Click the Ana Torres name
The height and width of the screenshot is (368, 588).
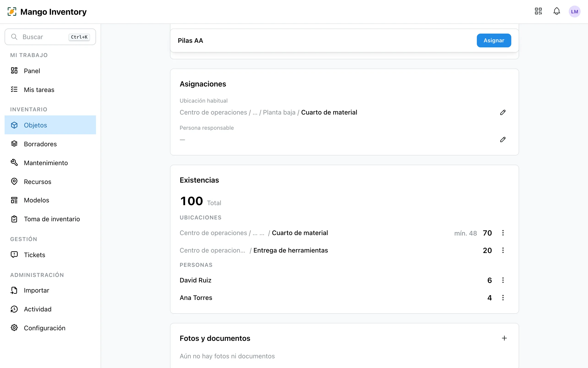[196, 298]
